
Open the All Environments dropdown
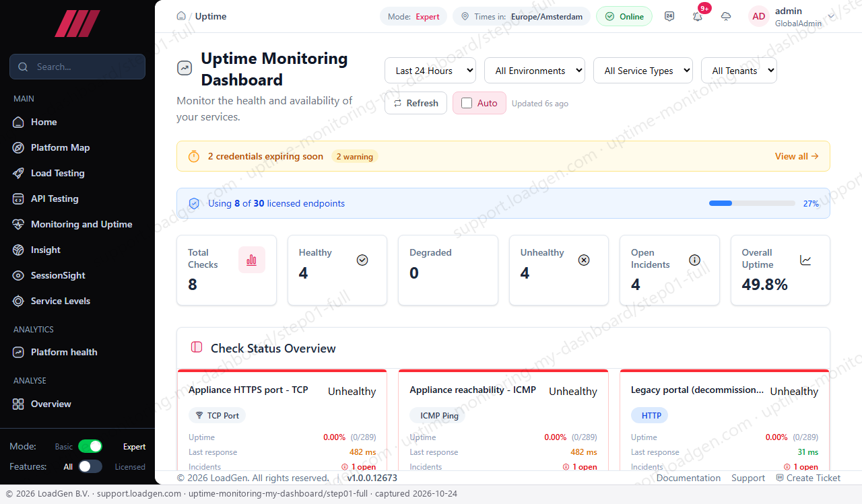pyautogui.click(x=535, y=71)
